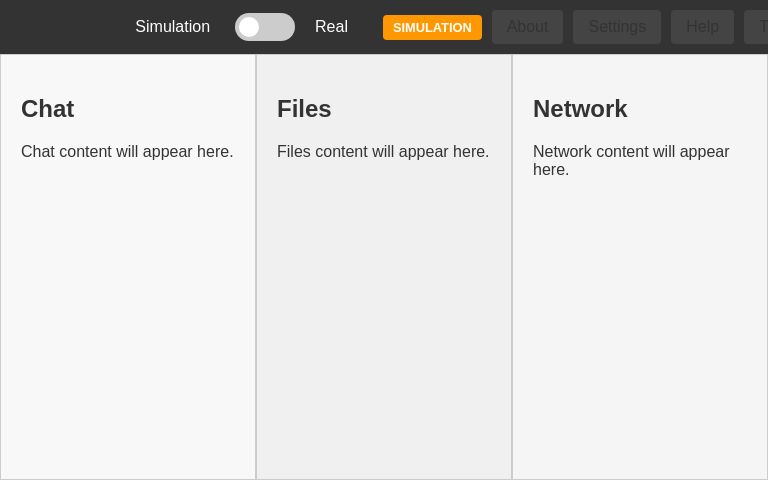This screenshot has height=480, width=768.
Task: Click the Real label right of the switch
Action: click(x=331, y=27)
